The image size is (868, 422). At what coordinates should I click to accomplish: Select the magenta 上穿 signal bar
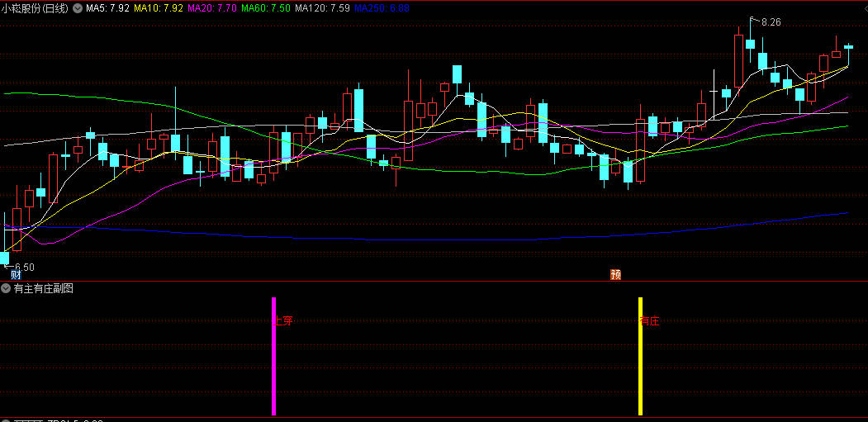(x=273, y=356)
